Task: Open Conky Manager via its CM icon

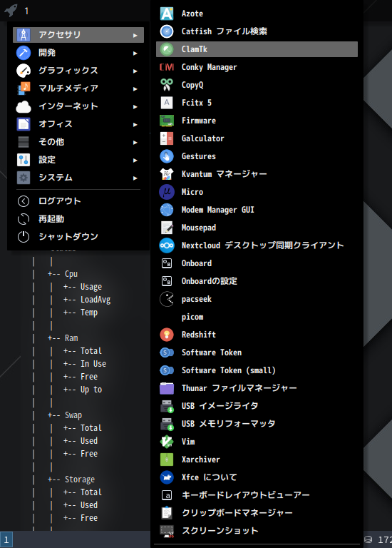Action: pyautogui.click(x=167, y=67)
